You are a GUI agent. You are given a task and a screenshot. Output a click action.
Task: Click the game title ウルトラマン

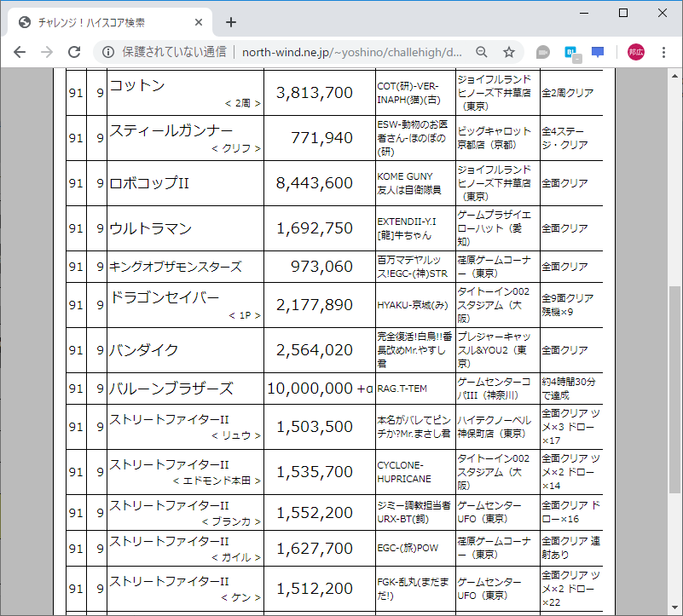[150, 228]
